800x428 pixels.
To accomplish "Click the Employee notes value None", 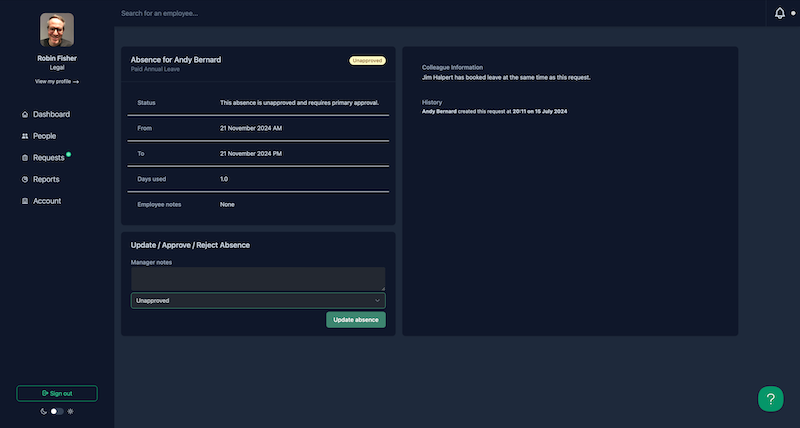I will [x=227, y=205].
